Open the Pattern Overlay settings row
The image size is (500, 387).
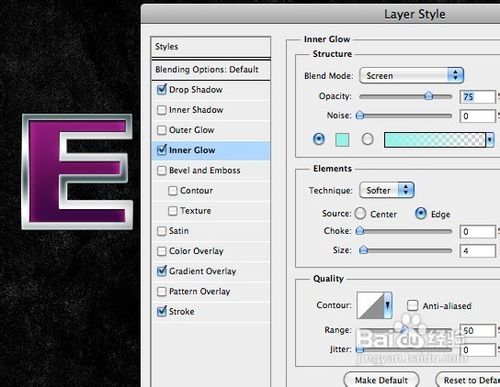[x=211, y=292]
